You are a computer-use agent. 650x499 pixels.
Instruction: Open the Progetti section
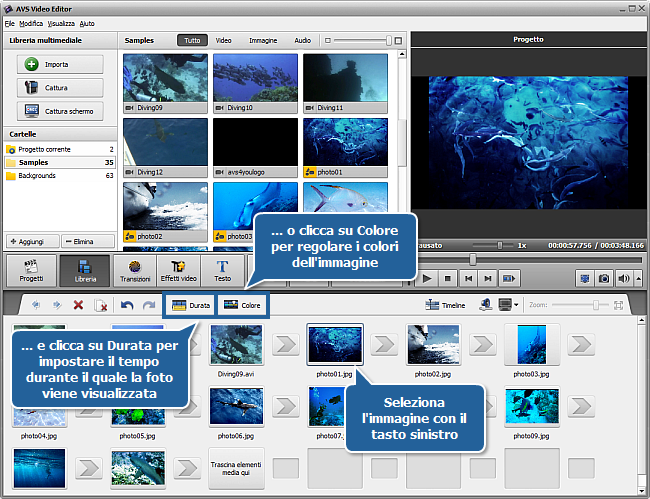tap(31, 272)
